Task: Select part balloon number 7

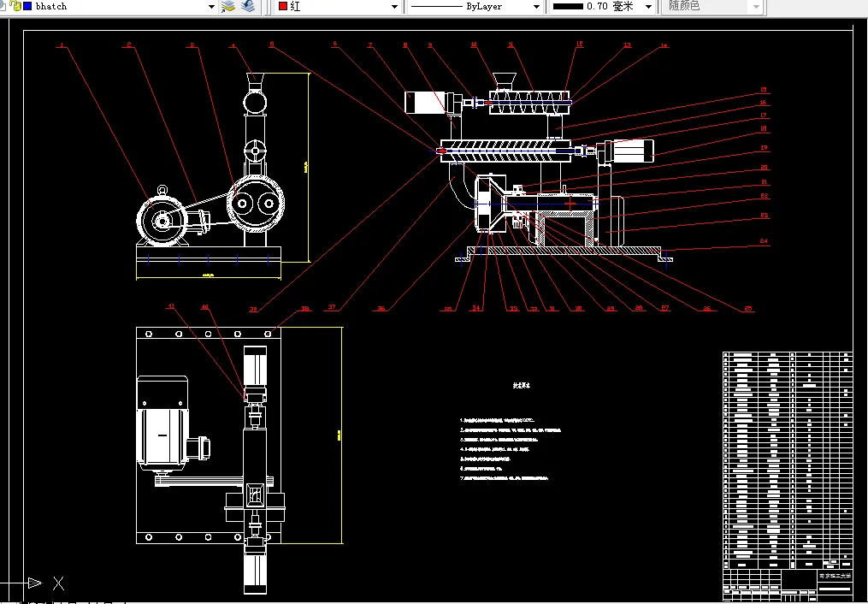Action: [x=370, y=45]
